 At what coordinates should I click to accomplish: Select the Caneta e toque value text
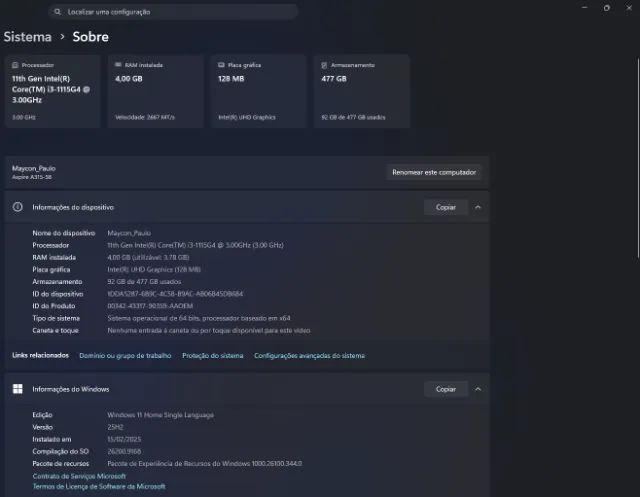pos(209,331)
